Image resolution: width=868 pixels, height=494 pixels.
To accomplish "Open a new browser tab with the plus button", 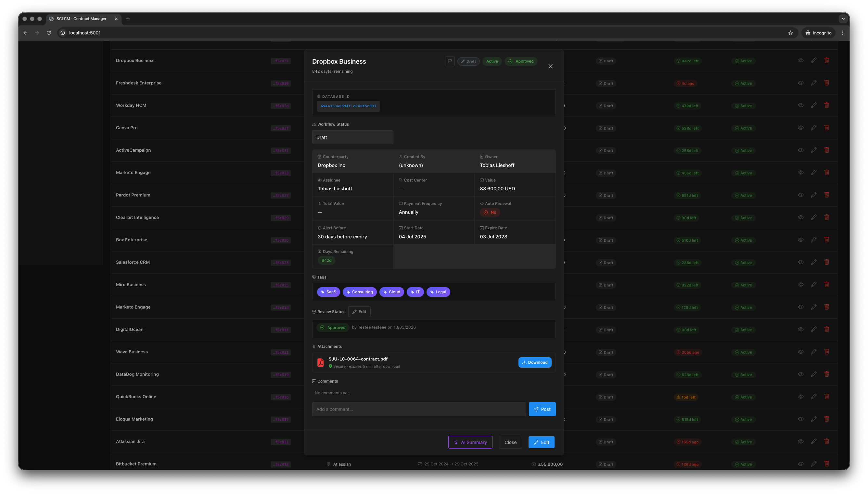I will coord(128,19).
